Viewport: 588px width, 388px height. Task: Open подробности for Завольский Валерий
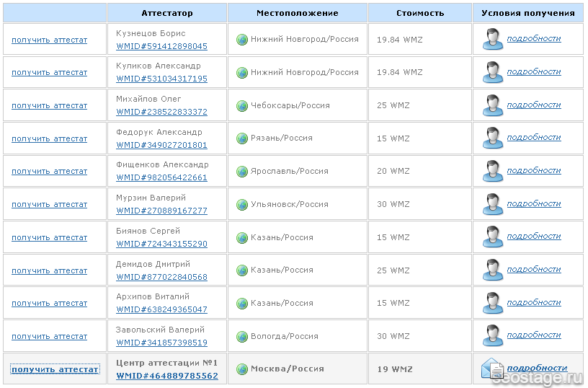pos(534,335)
